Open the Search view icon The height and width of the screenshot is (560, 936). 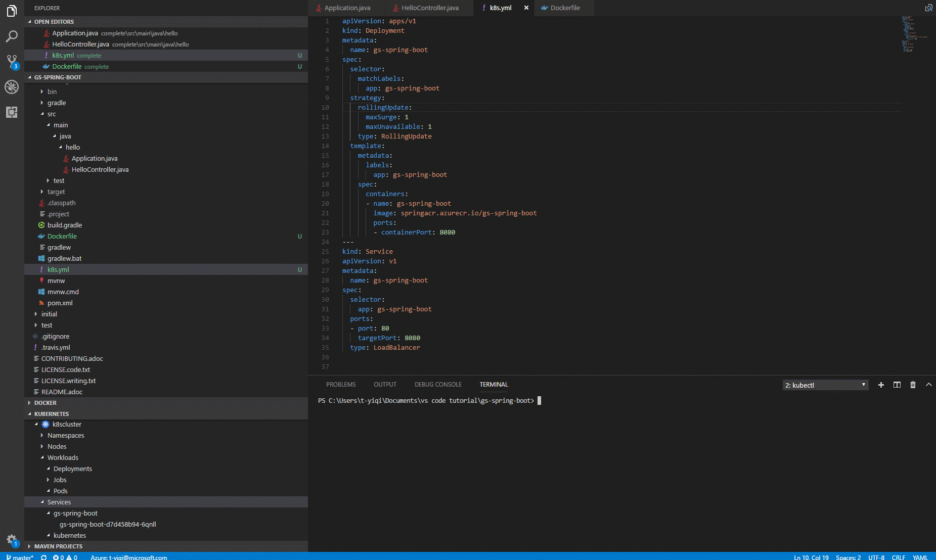12,36
